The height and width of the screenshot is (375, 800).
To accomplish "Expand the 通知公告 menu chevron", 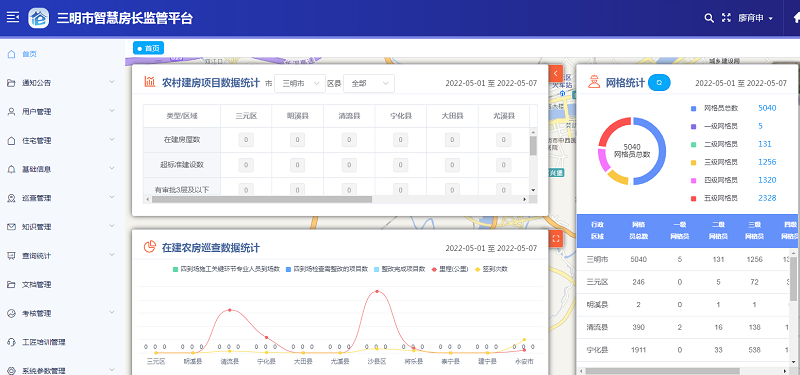I will pyautogui.click(x=112, y=83).
